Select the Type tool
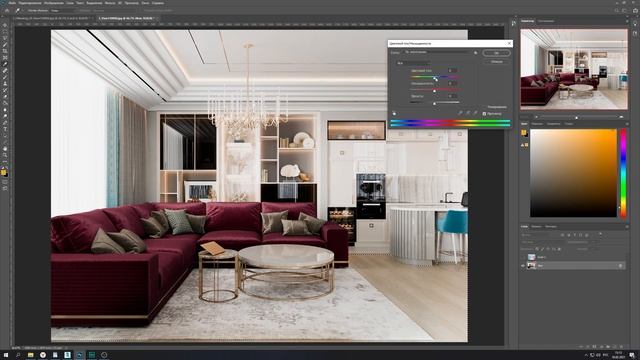Screen dimensions: 640x360 point(5,129)
